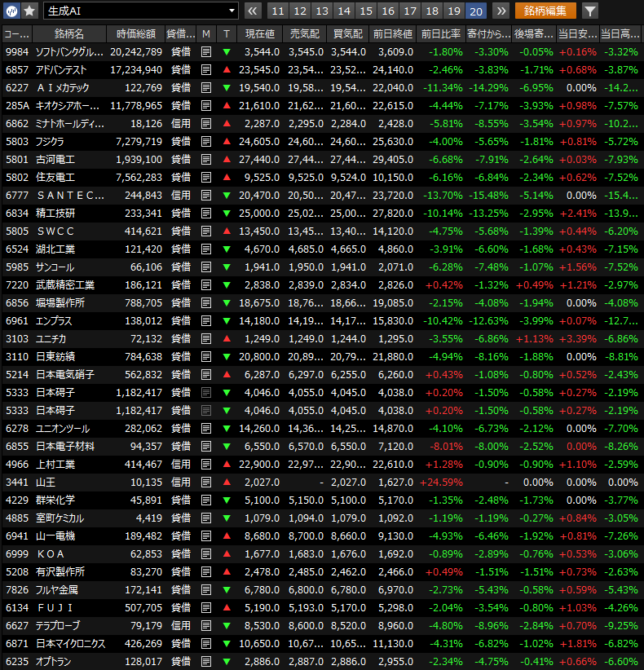Select the フジクラ stock name cell
644x670 pixels.
[x=68, y=141]
